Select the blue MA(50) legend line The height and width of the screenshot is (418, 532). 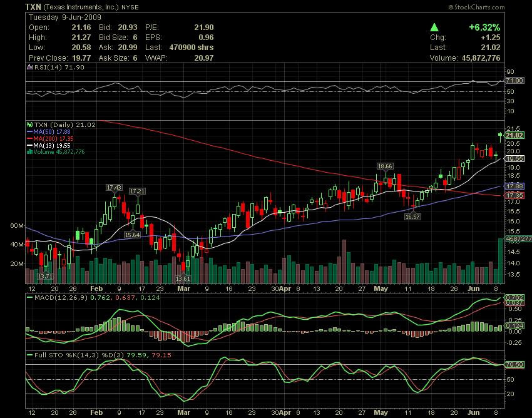[30, 131]
